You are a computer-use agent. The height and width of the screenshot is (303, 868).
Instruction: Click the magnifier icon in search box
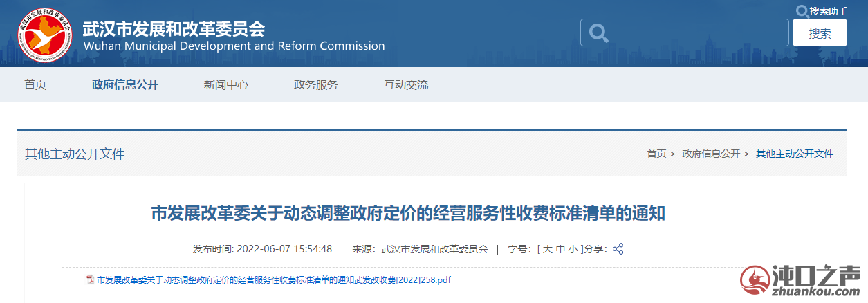599,33
